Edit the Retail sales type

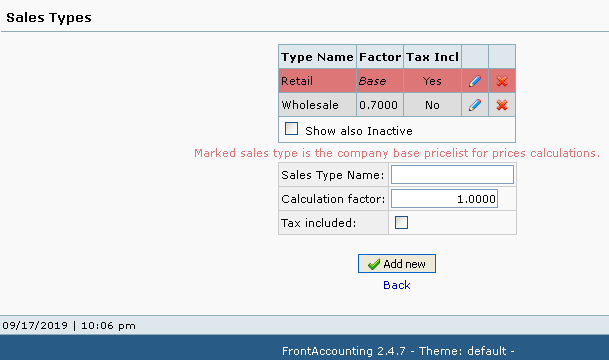click(x=475, y=81)
